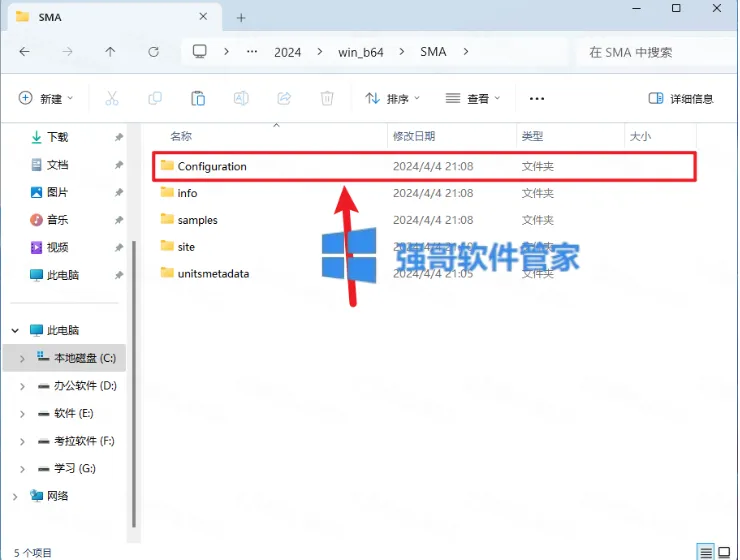Sort by 名称 column header
740x560 pixels.
pos(181,136)
